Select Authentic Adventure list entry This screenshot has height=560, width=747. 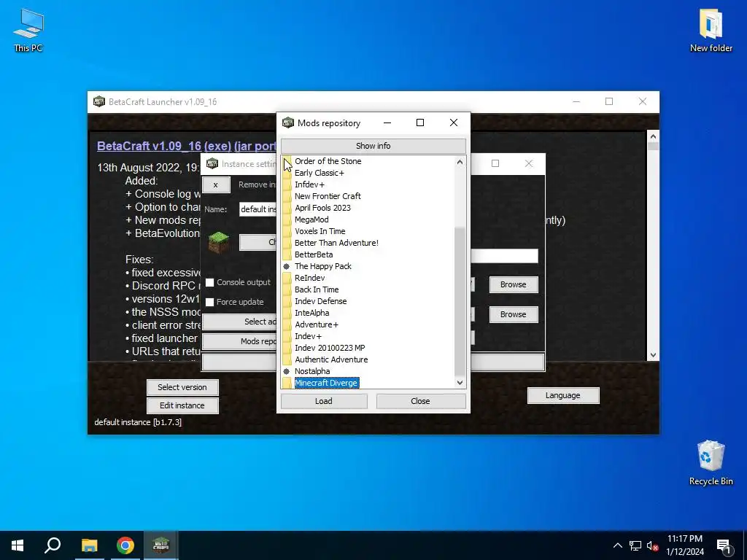(x=331, y=359)
